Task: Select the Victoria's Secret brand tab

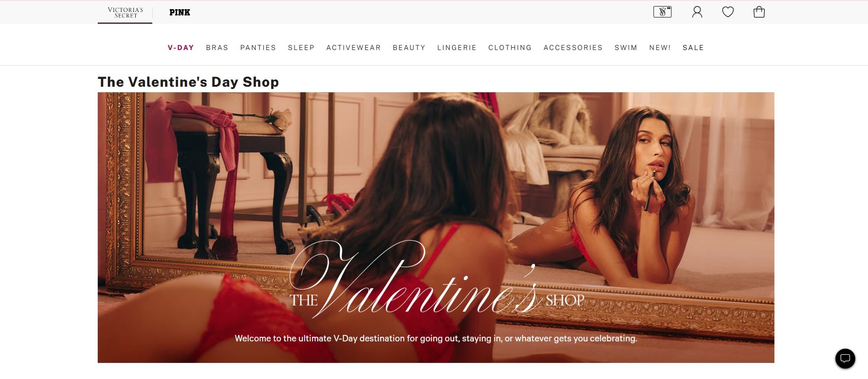Action: (x=125, y=12)
